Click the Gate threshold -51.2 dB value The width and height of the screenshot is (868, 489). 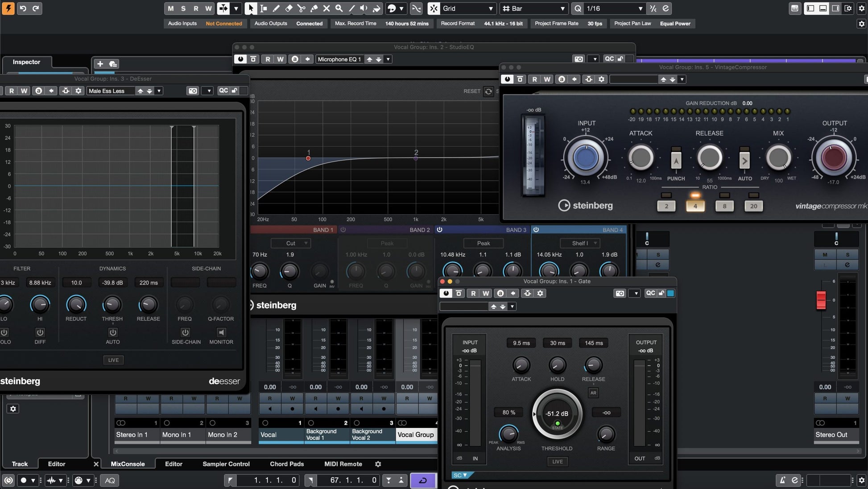[x=557, y=414]
